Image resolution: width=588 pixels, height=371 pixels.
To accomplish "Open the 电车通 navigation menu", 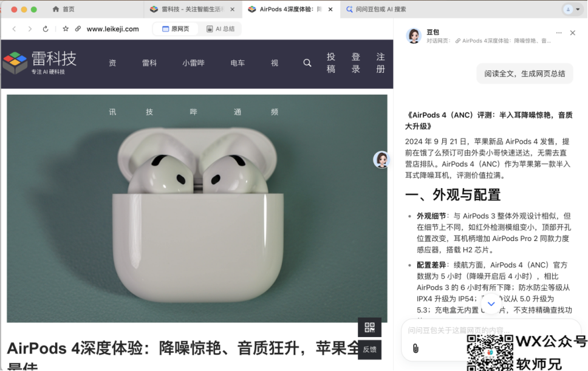I will point(238,63).
